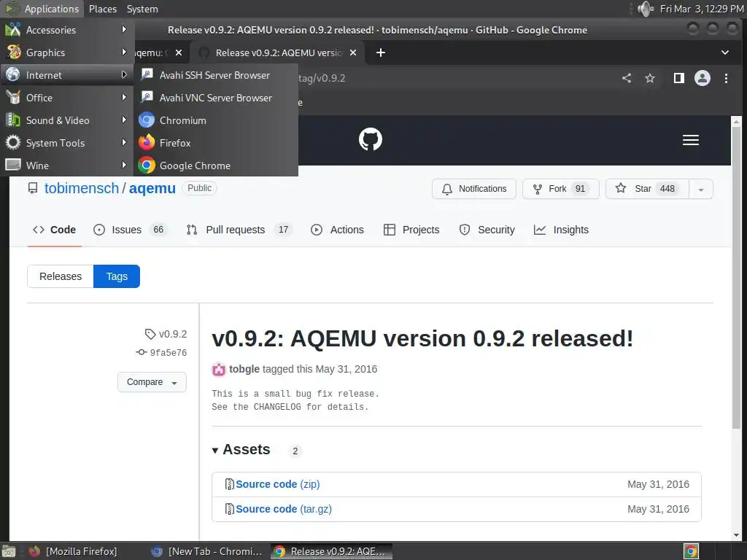Switch to the Issues tab
The width and height of the screenshot is (747, 560).
[x=130, y=230]
